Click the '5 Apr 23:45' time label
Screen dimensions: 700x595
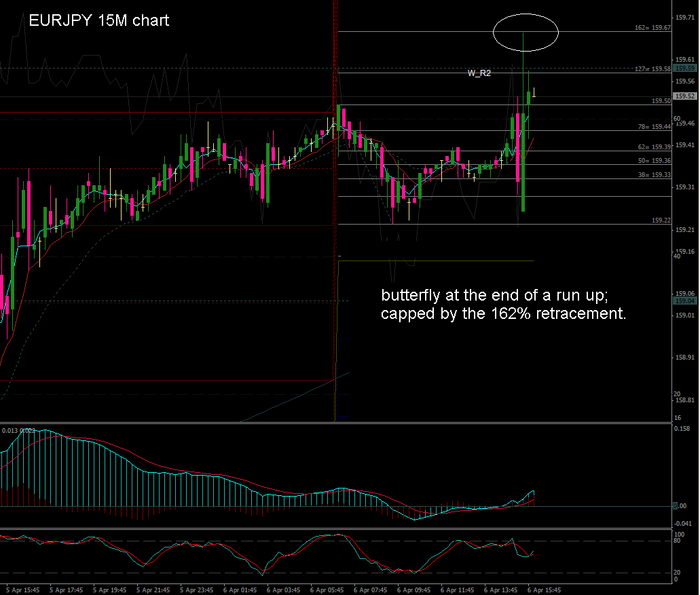(x=196, y=590)
